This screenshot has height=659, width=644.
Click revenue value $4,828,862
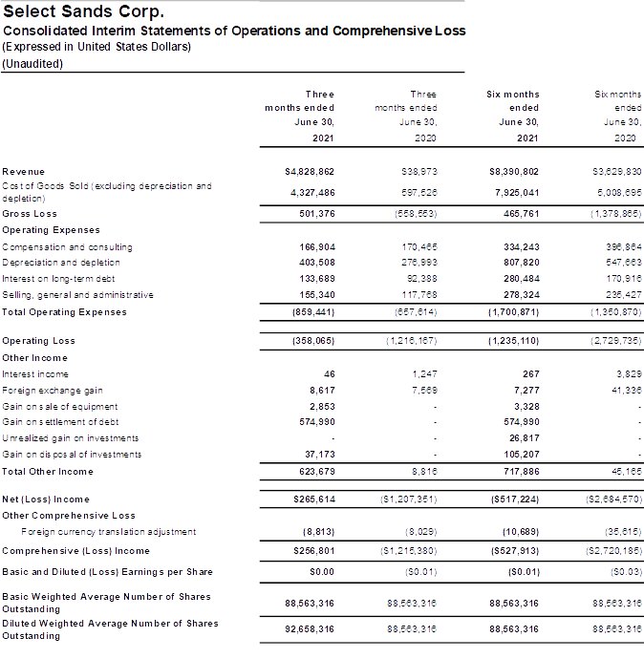point(310,172)
